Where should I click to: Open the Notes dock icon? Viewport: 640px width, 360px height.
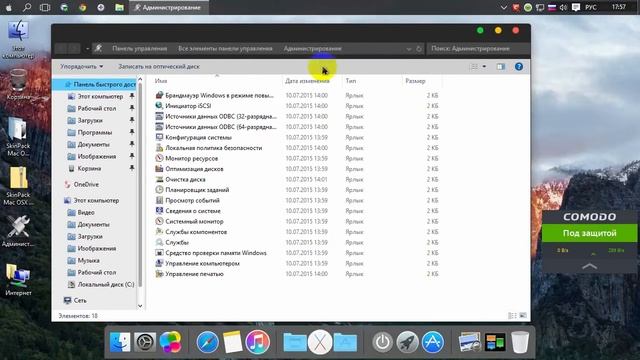(233, 342)
